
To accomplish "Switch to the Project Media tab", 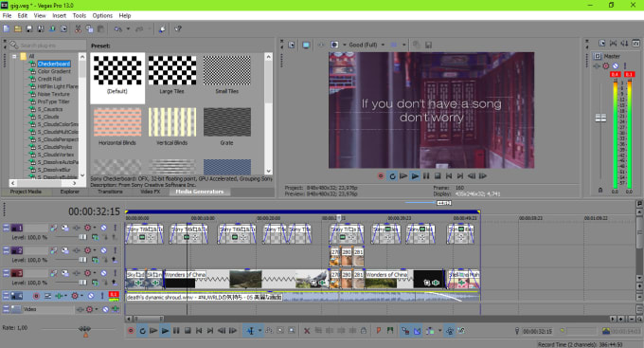I will coord(26,192).
